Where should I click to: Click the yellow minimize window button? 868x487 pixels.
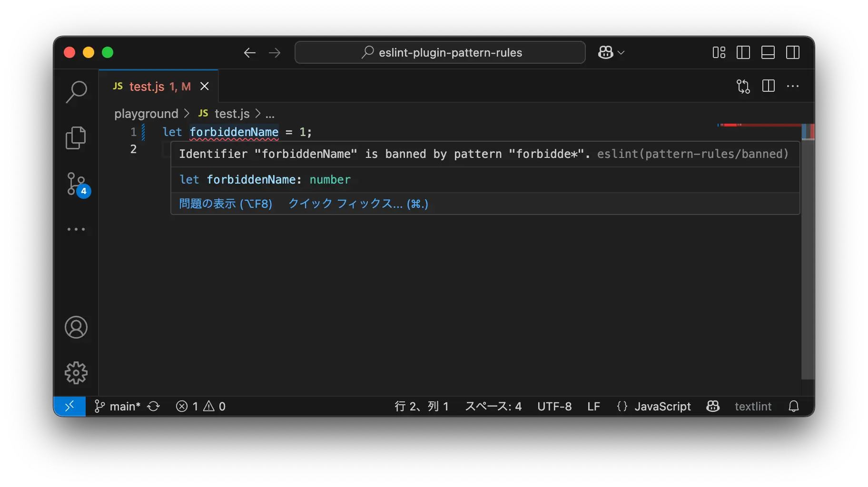89,52
